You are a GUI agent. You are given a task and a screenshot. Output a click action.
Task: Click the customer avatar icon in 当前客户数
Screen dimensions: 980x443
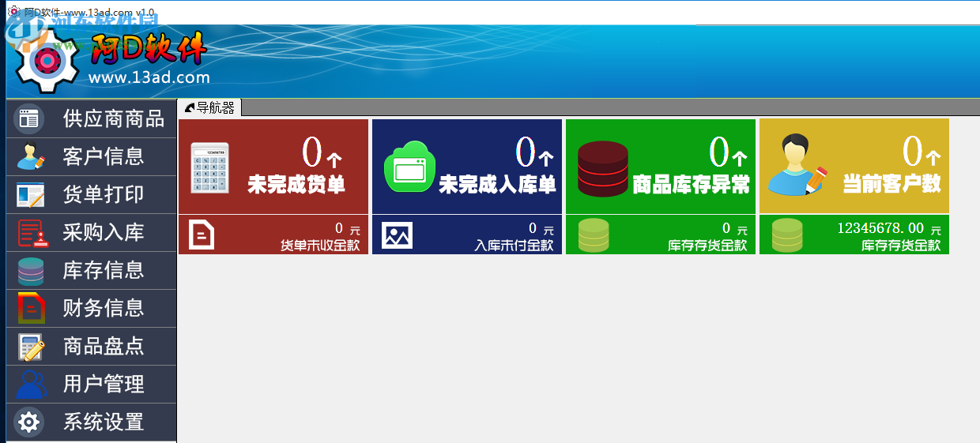(797, 165)
